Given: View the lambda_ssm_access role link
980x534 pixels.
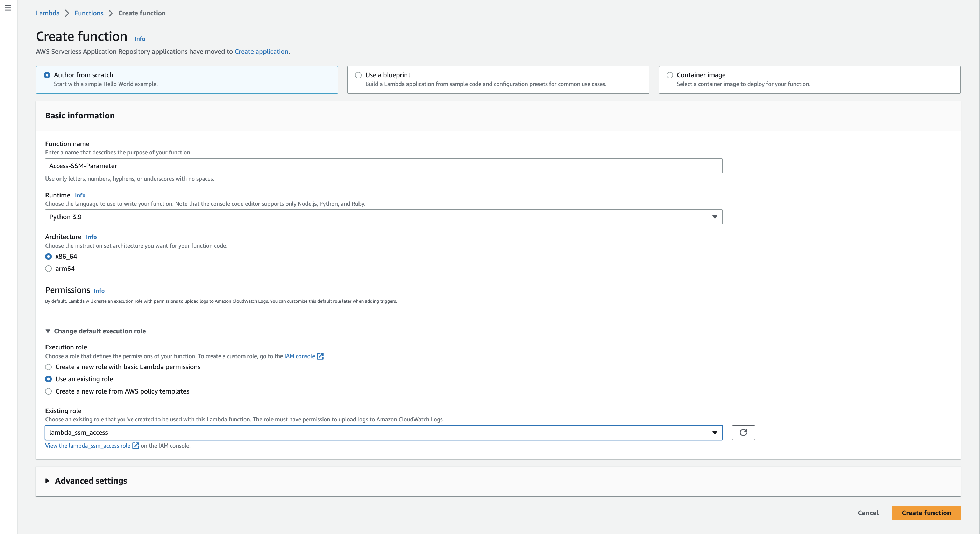Looking at the screenshot, I should point(87,446).
